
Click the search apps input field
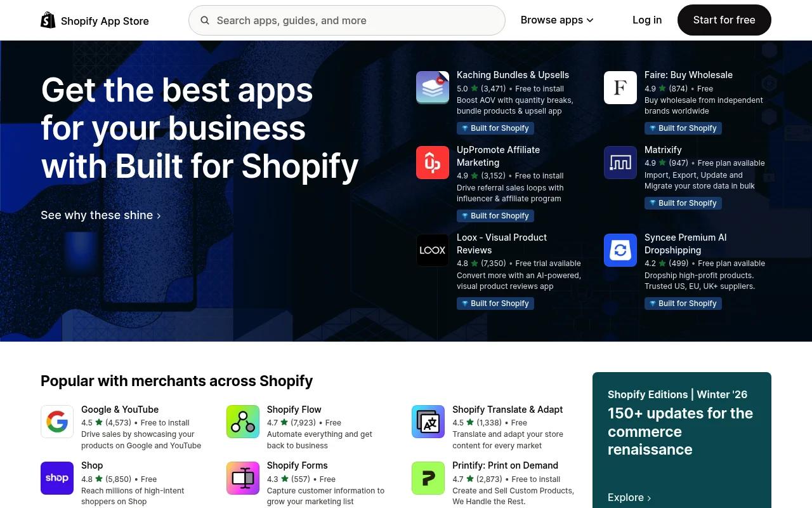click(347, 20)
